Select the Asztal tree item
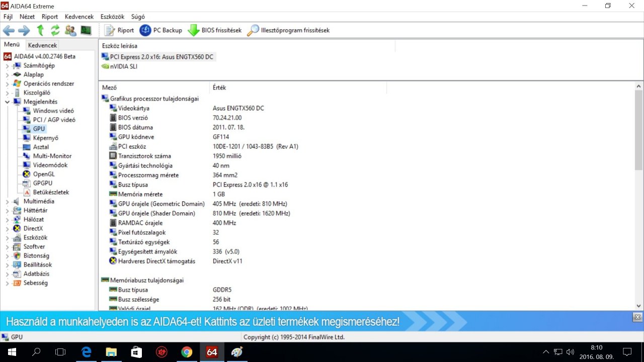644x362 pixels. pyautogui.click(x=41, y=147)
